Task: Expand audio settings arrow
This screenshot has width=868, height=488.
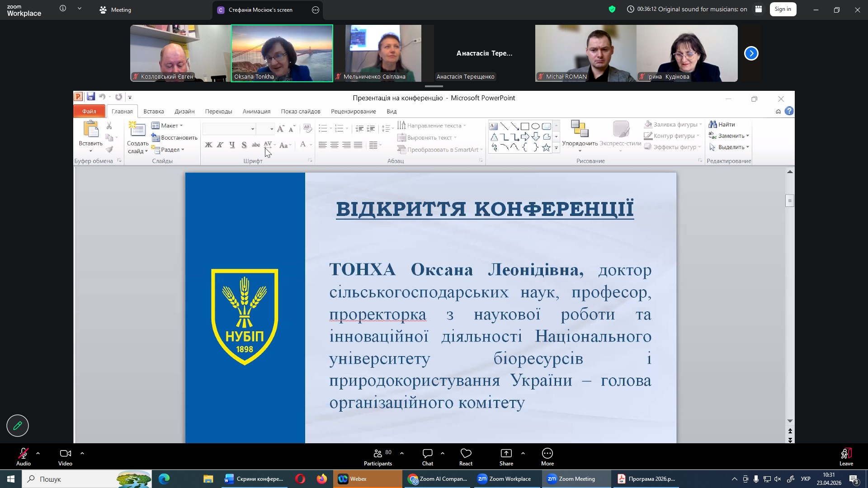Action: 38,453
